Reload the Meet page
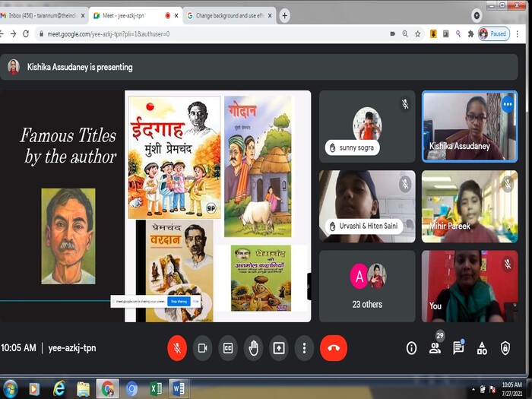 26,34
